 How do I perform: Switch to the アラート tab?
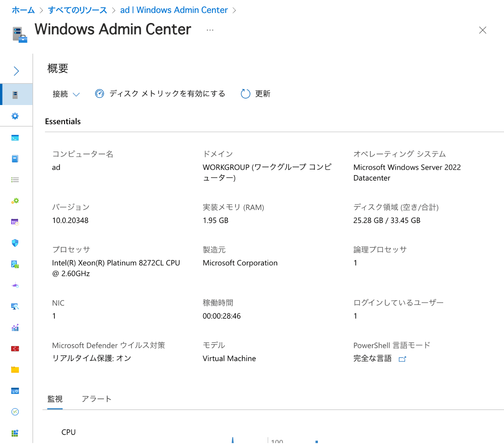(96, 399)
